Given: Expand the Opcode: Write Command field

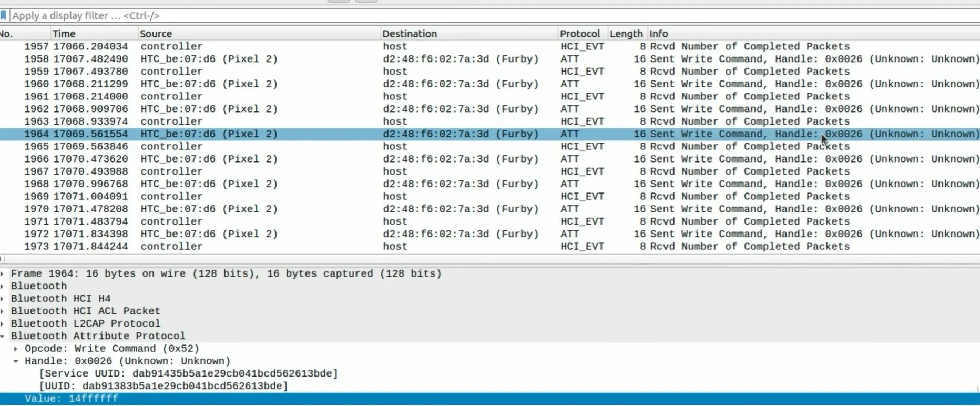Looking at the screenshot, I should click(16, 349).
